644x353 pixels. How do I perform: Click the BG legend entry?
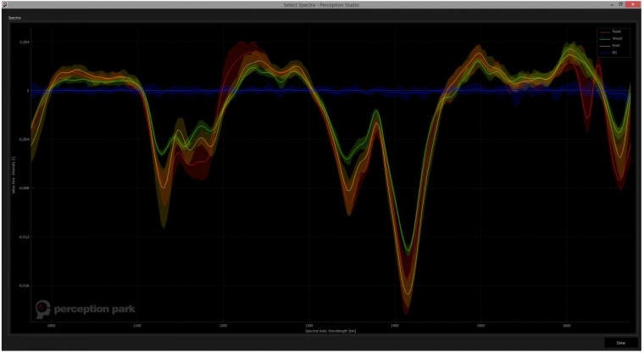(615, 52)
